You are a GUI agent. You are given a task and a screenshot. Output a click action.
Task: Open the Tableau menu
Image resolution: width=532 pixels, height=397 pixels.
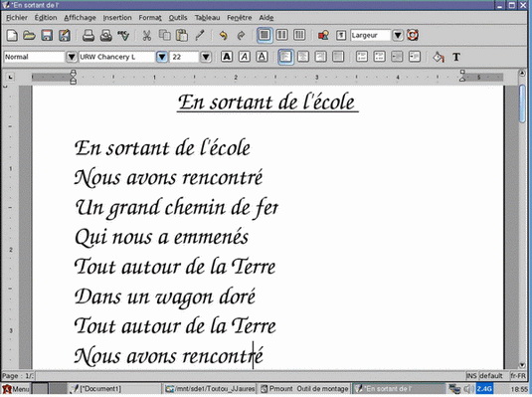(x=207, y=18)
